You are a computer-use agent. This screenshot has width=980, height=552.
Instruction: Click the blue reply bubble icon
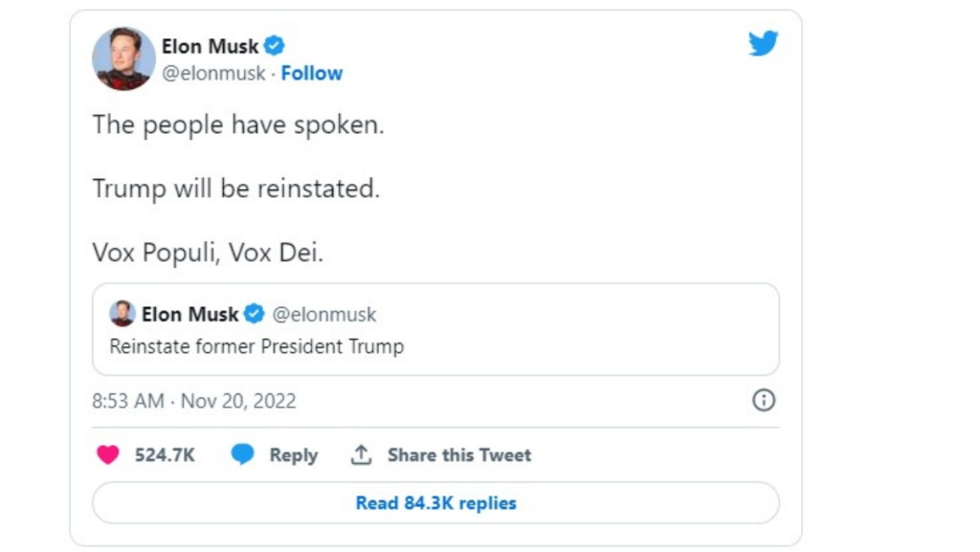(x=243, y=455)
